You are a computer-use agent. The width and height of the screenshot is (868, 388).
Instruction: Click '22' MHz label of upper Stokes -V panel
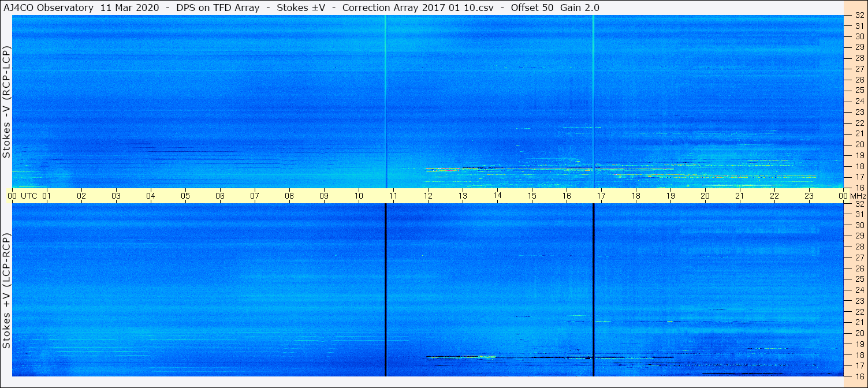859,122
